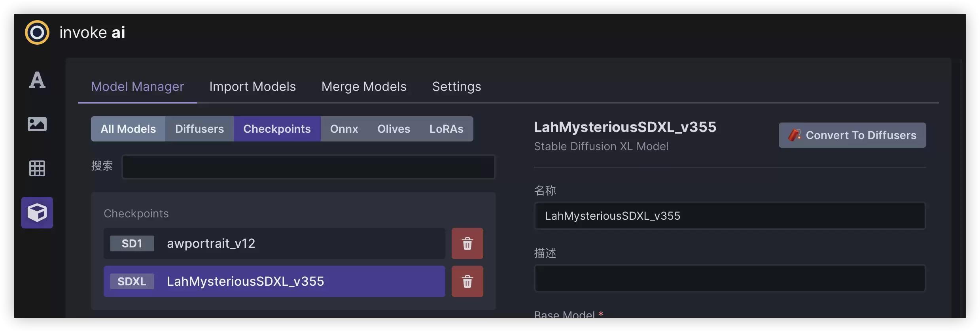Click the LahMysteriousSDXL_v355 heading
The image size is (980, 332).
[625, 127]
